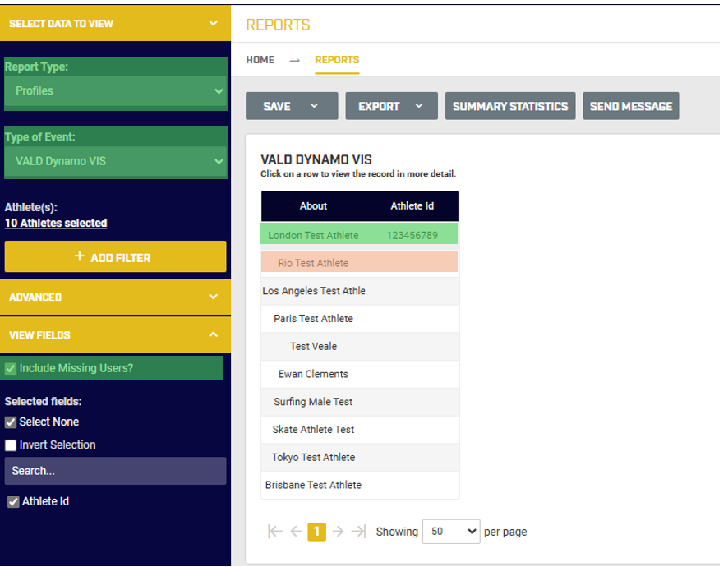
Task: Collapse the View Fields section
Action: (115, 334)
